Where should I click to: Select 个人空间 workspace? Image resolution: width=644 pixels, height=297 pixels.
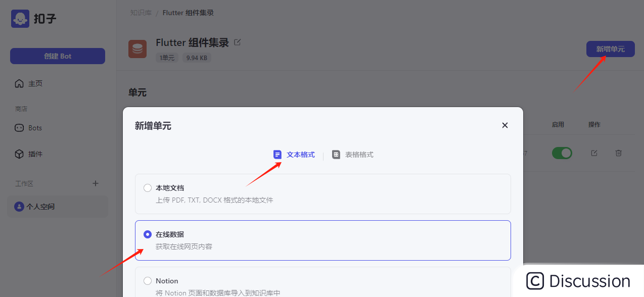click(58, 207)
